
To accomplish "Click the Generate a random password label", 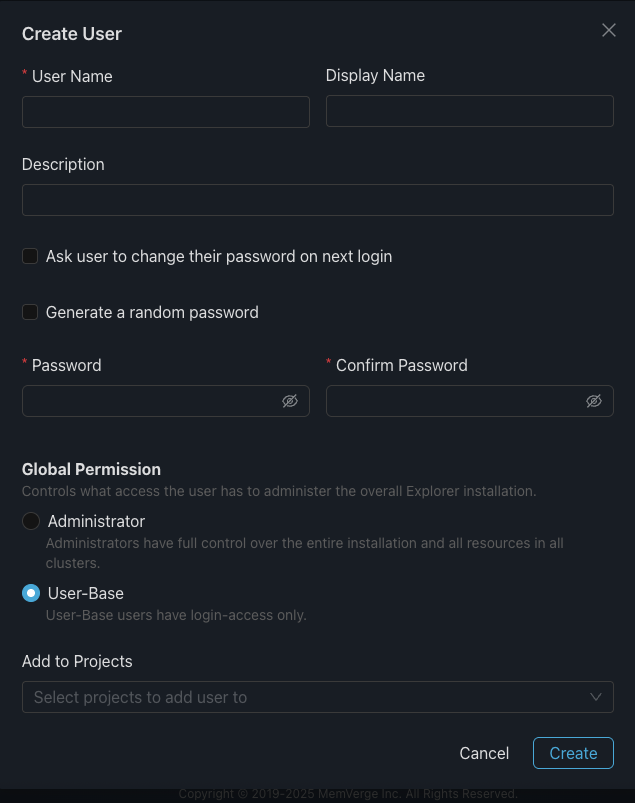I will tap(152, 312).
